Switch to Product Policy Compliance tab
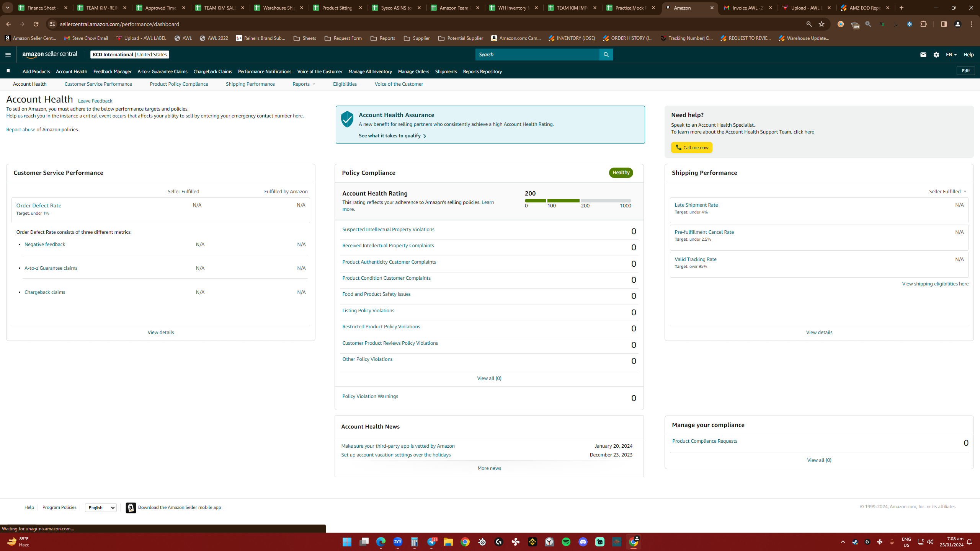980x551 pixels. click(x=179, y=84)
